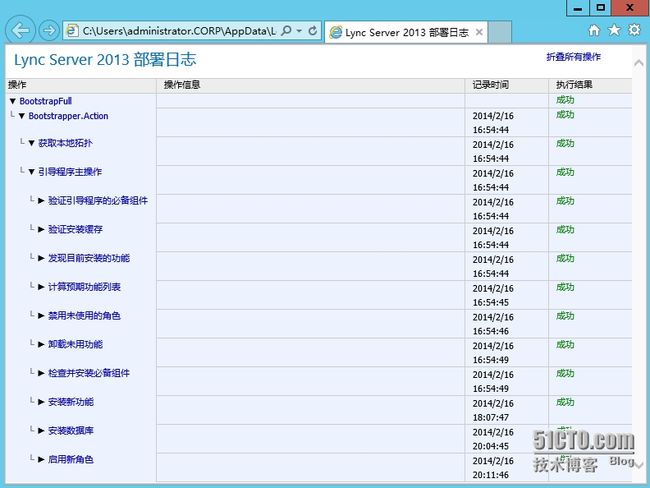This screenshot has height=488, width=650.
Task: Click the 16:54:45 timestamp for 计算预期功能列表
Action: (x=490, y=303)
